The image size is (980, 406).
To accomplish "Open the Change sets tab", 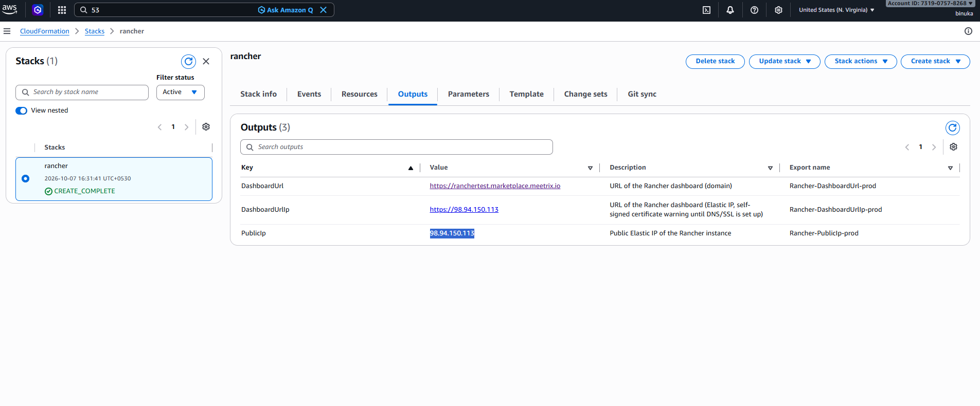I will [x=585, y=94].
